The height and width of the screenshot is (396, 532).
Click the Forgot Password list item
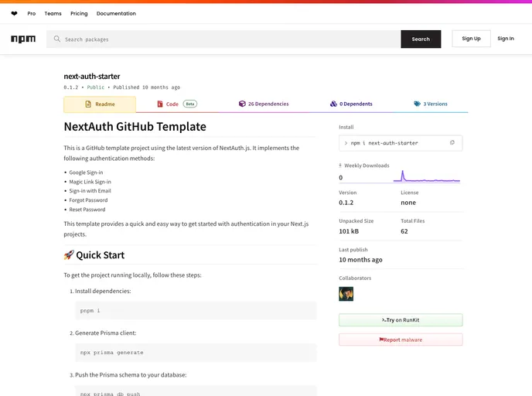(x=88, y=200)
